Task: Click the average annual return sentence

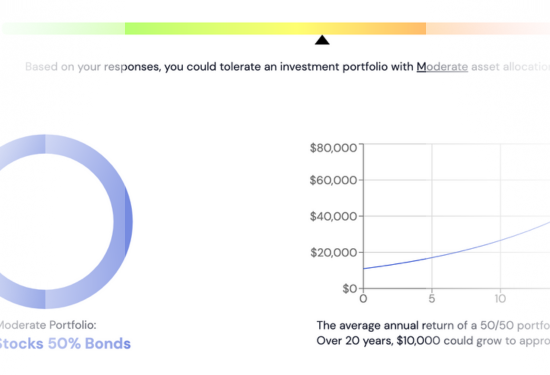Action: pyautogui.click(x=433, y=326)
